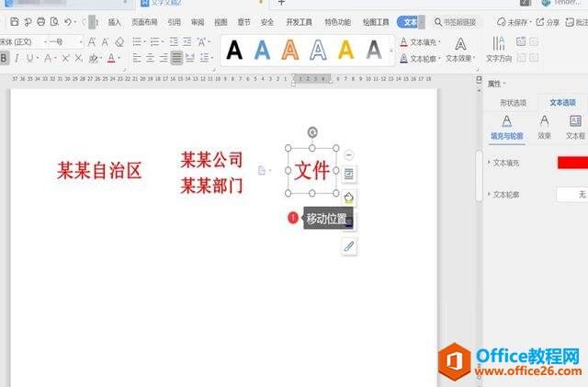
Task: Open layout options icon beside text box
Action: point(349,173)
